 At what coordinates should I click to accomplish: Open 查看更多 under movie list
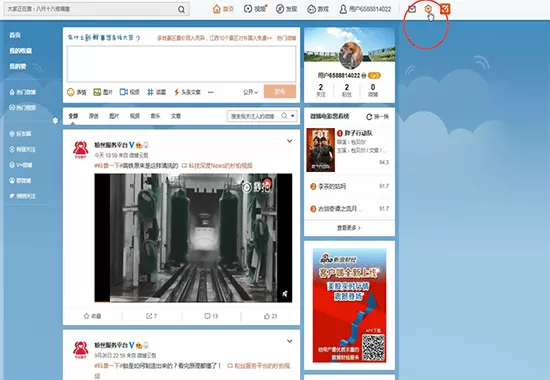349,228
